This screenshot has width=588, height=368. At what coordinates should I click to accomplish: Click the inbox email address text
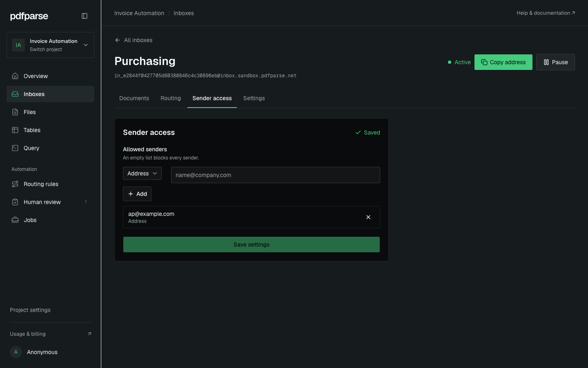click(x=205, y=76)
